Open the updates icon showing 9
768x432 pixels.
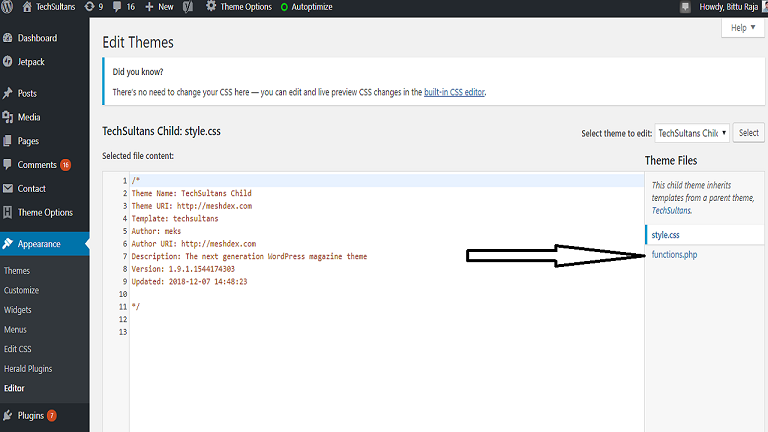click(x=89, y=7)
